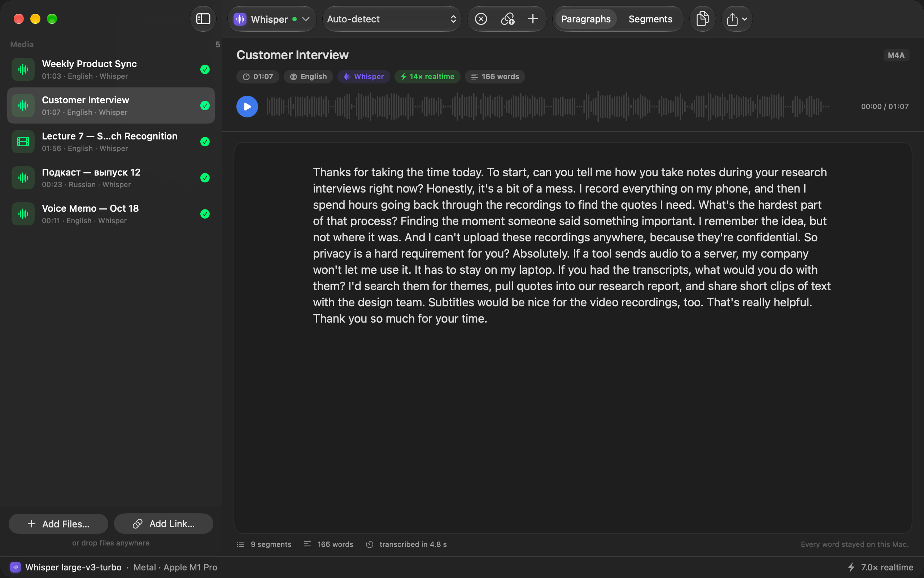The image size is (924, 578).
Task: Click the Voice Memo Oct 18 waveform icon
Action: click(23, 214)
